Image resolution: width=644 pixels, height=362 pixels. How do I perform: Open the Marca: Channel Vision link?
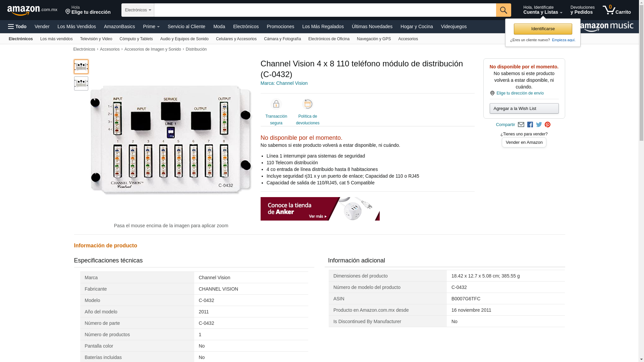click(x=284, y=83)
